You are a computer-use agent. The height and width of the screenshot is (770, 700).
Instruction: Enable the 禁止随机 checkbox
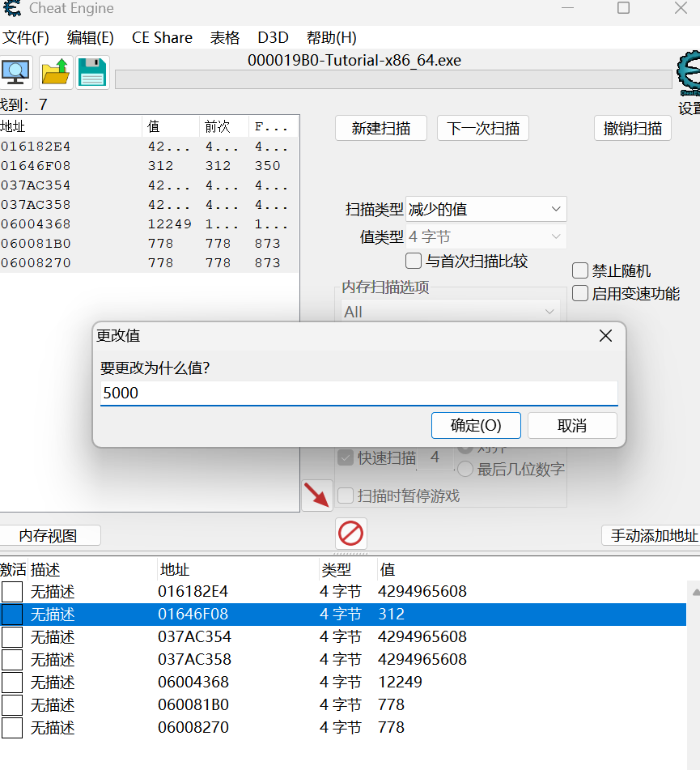coord(579,270)
